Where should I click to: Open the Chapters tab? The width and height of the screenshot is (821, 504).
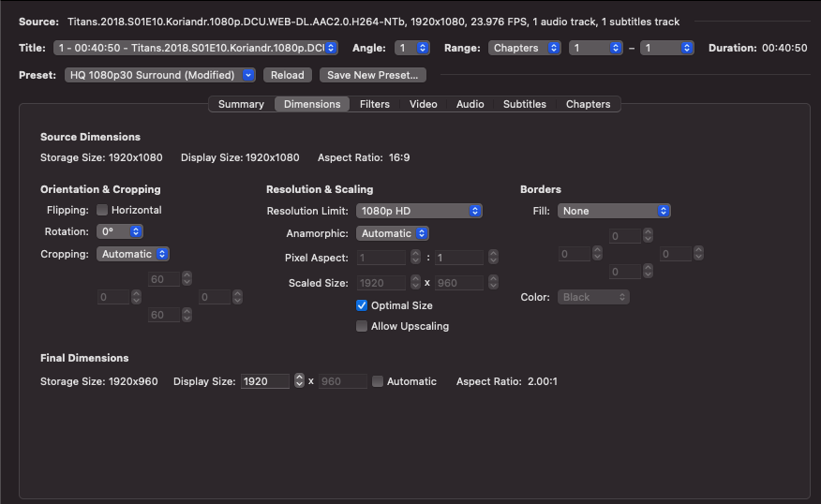pos(588,104)
